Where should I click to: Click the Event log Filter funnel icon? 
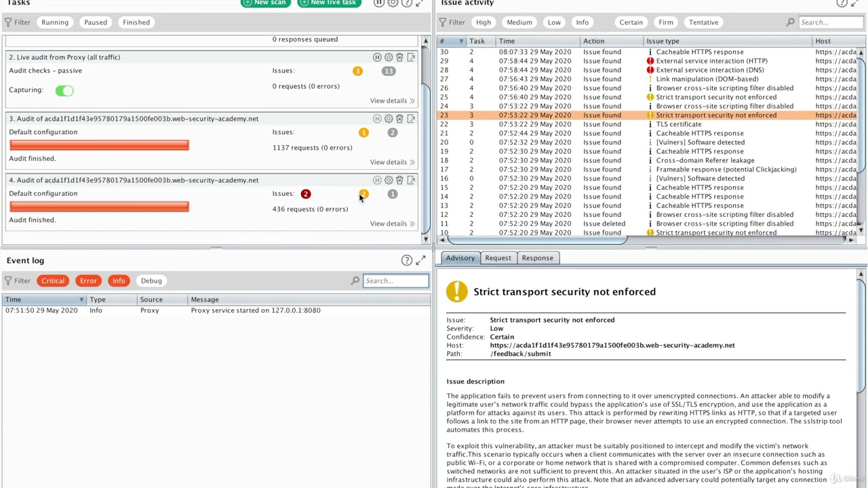point(9,281)
